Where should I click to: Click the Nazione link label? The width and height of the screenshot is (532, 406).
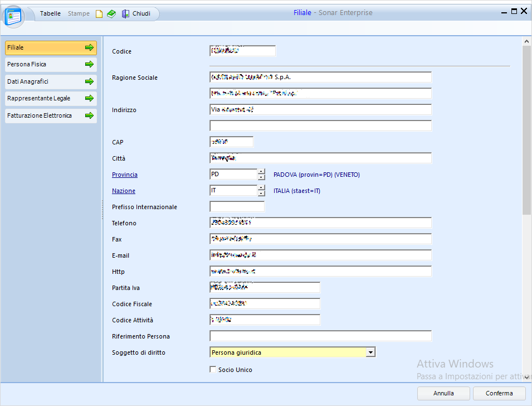[123, 191]
